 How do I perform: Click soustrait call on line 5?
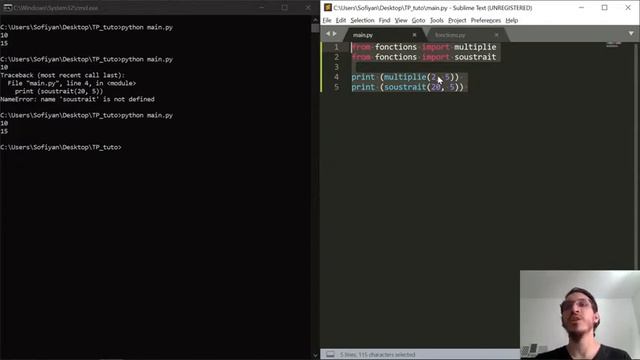[x=405, y=87]
